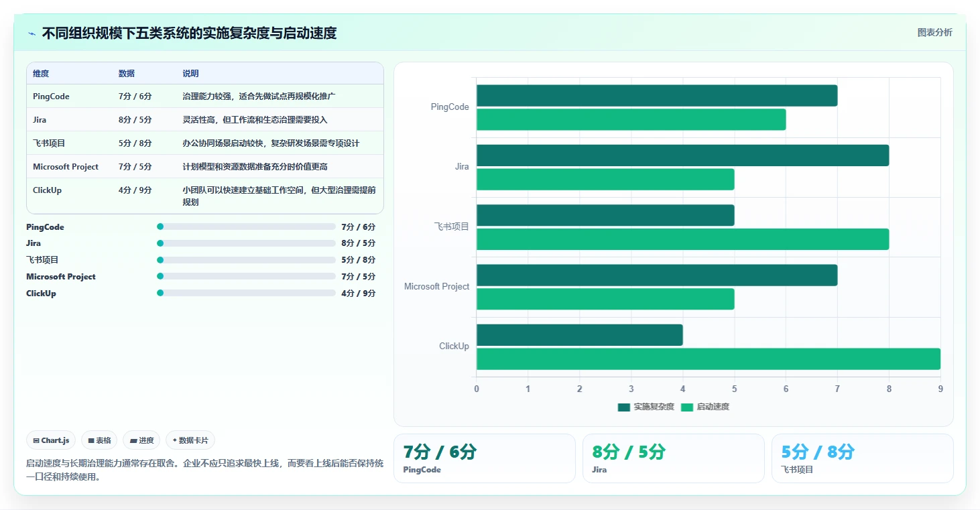
Task: Click the ClickUp progress bar
Action: click(246, 293)
